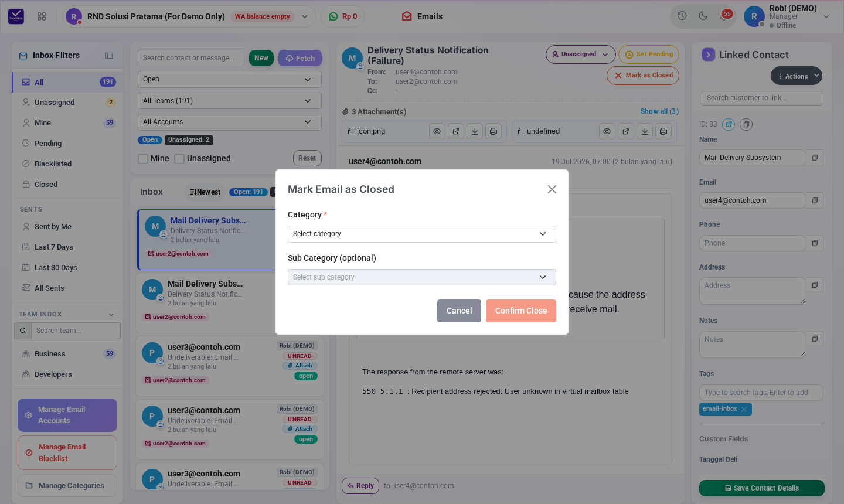Open the apps grid menu icon
Viewport: 844px width, 504px height.
pyautogui.click(x=42, y=16)
